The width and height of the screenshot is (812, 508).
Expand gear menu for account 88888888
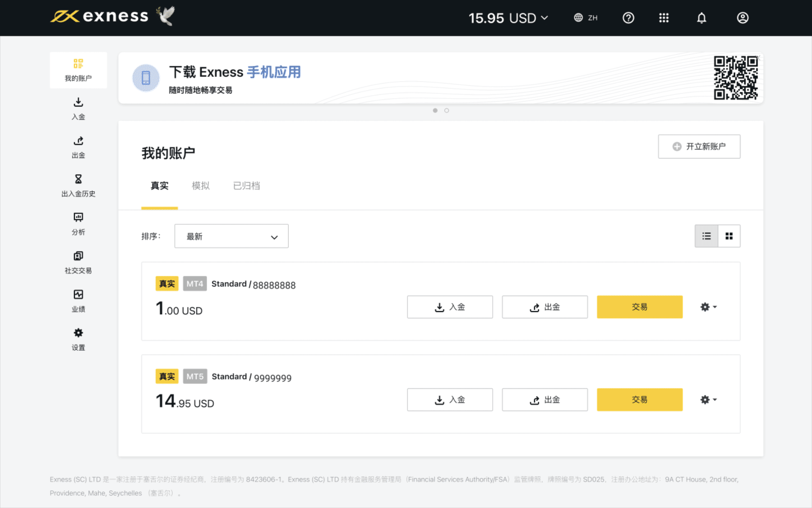pyautogui.click(x=708, y=307)
